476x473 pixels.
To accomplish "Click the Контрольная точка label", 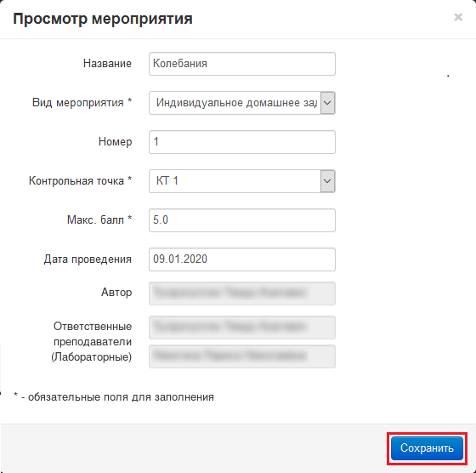I will 80,180.
